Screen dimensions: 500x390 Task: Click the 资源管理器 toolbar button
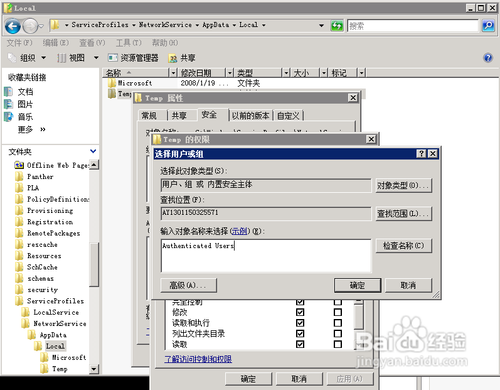pos(133,58)
